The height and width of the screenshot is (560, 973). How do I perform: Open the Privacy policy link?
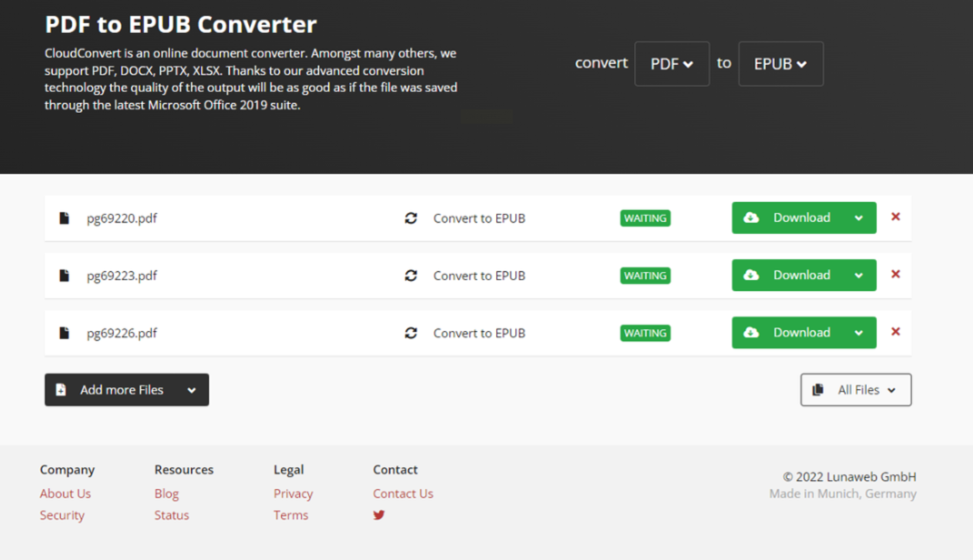[293, 493]
